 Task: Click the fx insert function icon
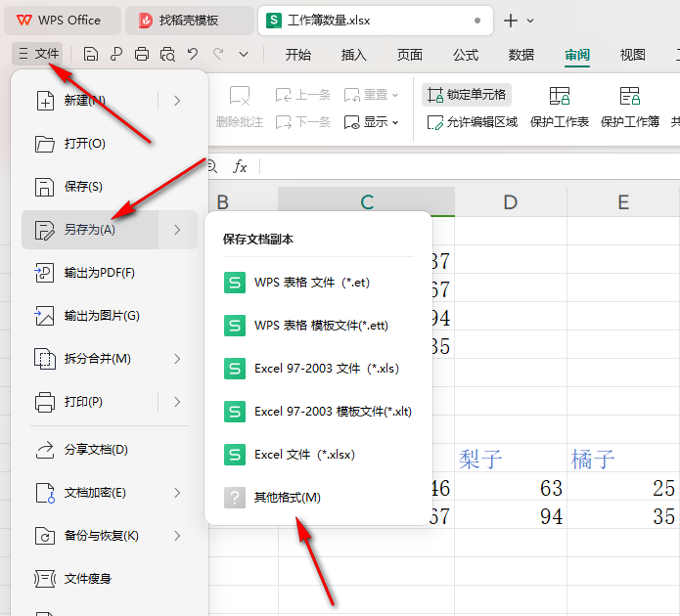240,167
